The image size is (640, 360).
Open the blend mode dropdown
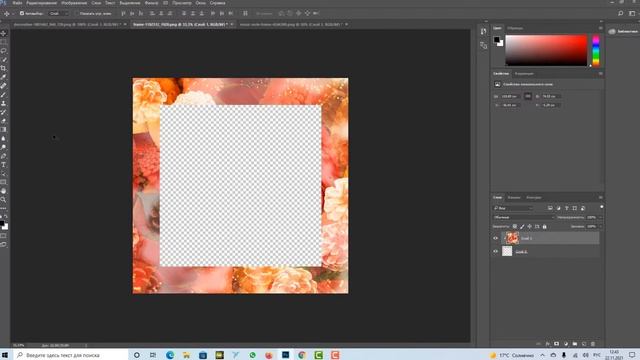tap(524, 218)
